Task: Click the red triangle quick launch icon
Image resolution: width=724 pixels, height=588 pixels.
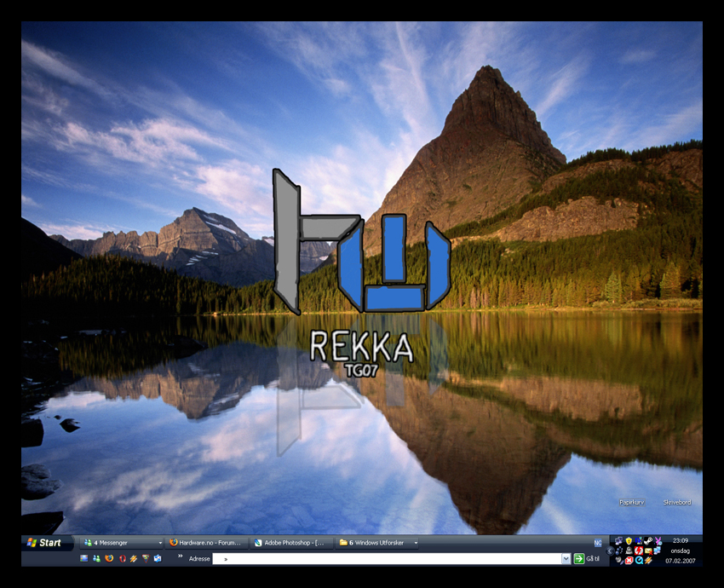Action: click(x=146, y=558)
